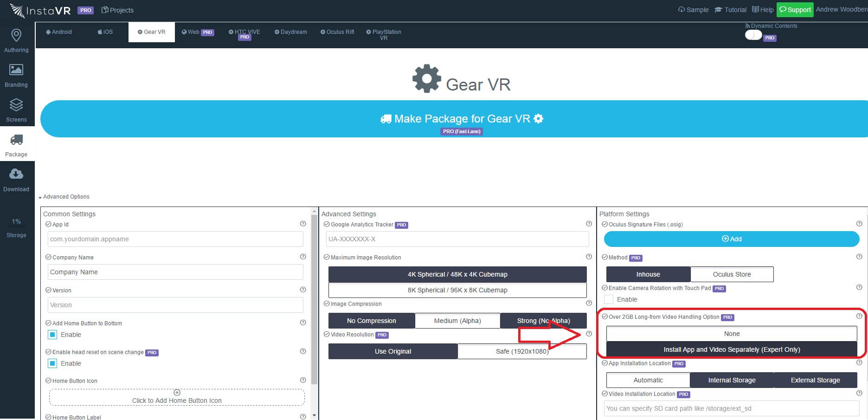
Task: Click help icon for Method setting
Action: 859,257
